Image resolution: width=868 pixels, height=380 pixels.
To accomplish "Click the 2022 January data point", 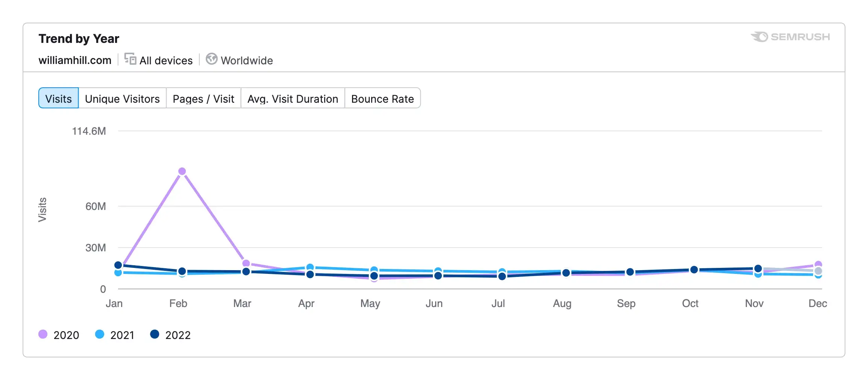I will (118, 265).
